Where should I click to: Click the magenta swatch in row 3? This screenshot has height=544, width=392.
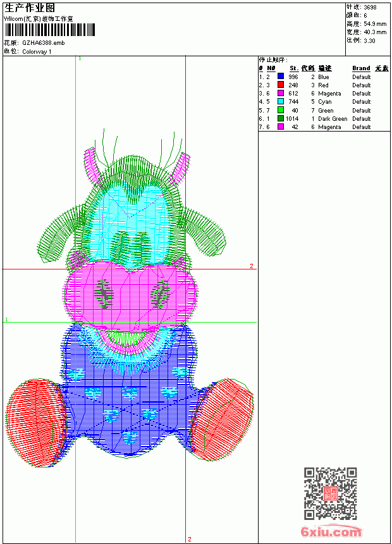tap(281, 93)
